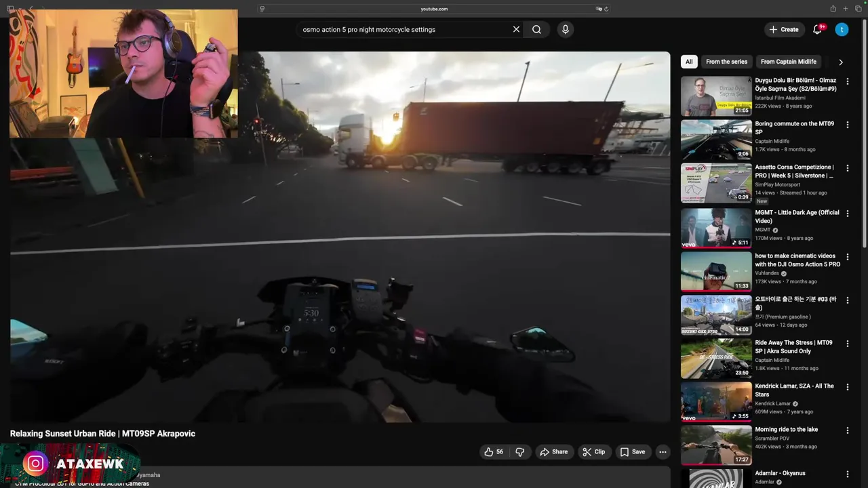Open video titled Morning ride to the lake
This screenshot has height=488, width=868.
[787, 430]
